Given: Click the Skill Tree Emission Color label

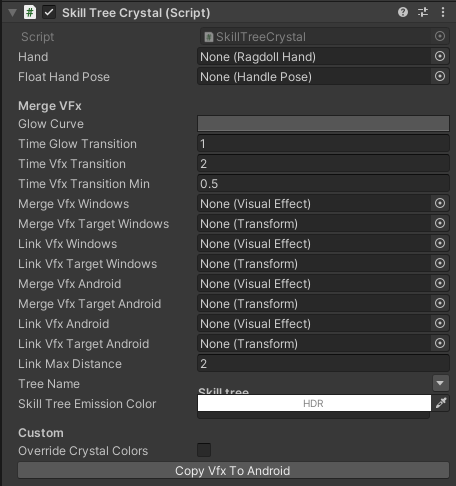Looking at the screenshot, I should click(87, 404).
